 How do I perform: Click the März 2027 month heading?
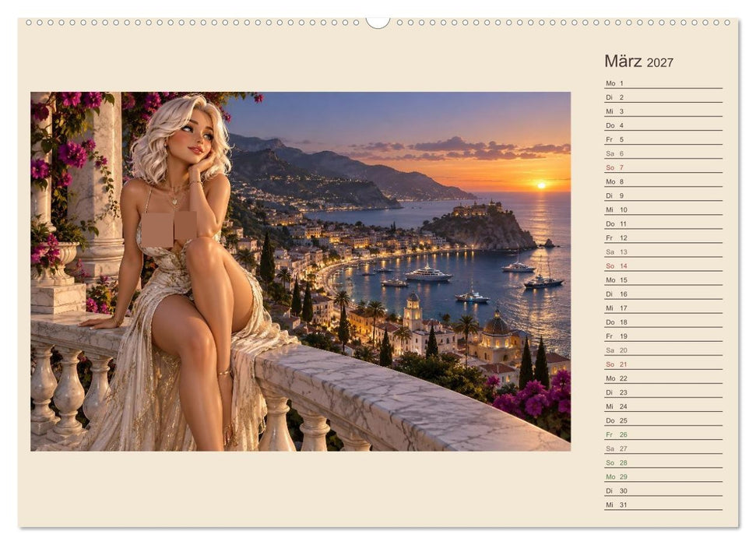638,62
